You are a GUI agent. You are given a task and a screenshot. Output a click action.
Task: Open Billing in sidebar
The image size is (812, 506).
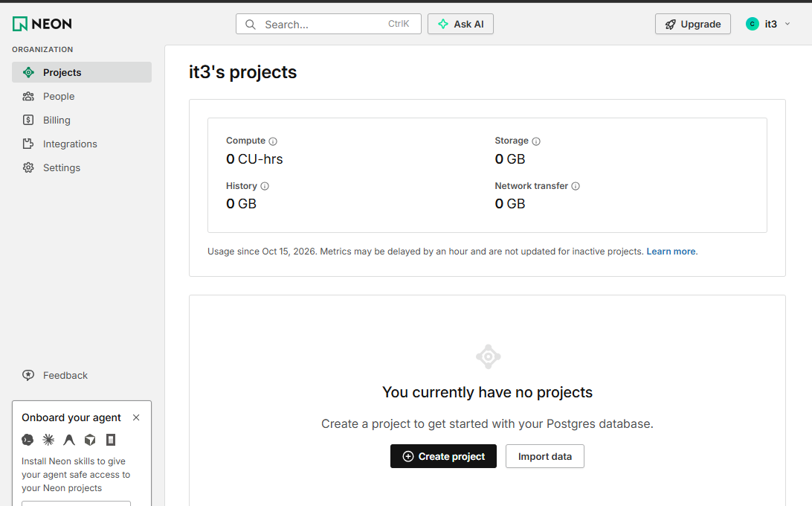[x=82, y=120]
